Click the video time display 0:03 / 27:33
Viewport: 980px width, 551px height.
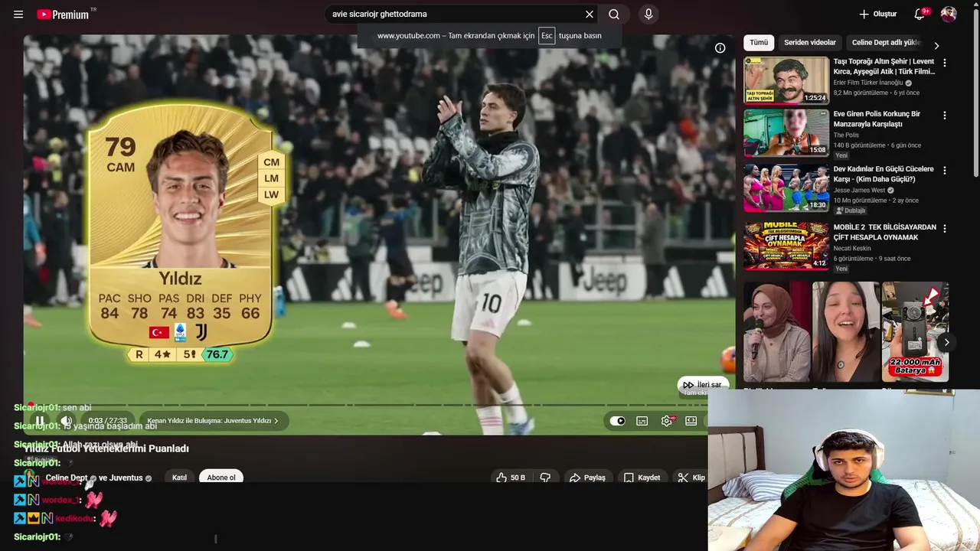tap(107, 421)
